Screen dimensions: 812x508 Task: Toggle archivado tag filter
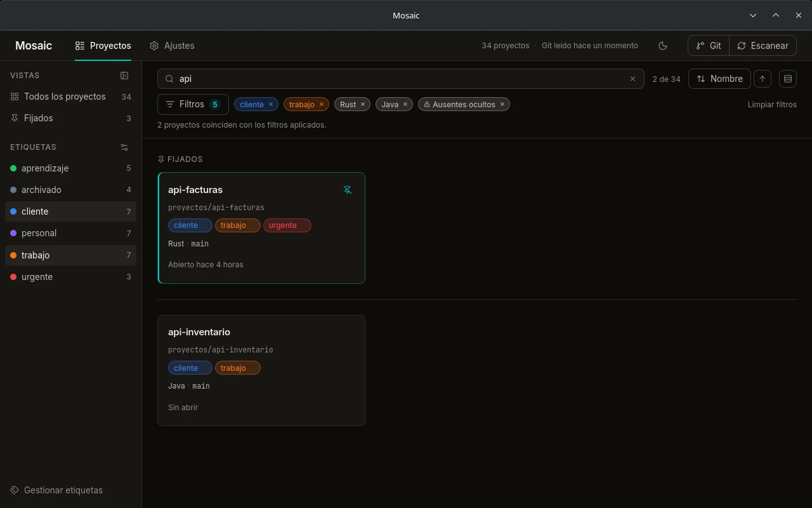click(x=70, y=190)
